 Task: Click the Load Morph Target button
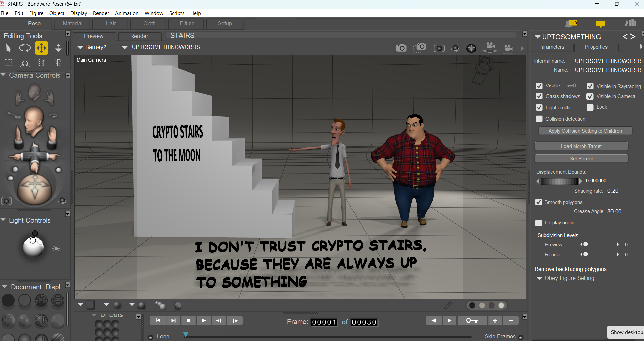pos(581,146)
